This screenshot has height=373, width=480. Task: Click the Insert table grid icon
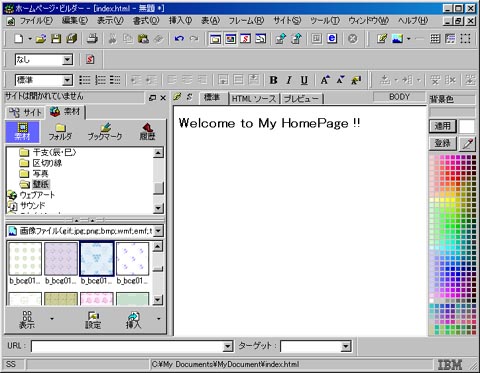[435, 39]
